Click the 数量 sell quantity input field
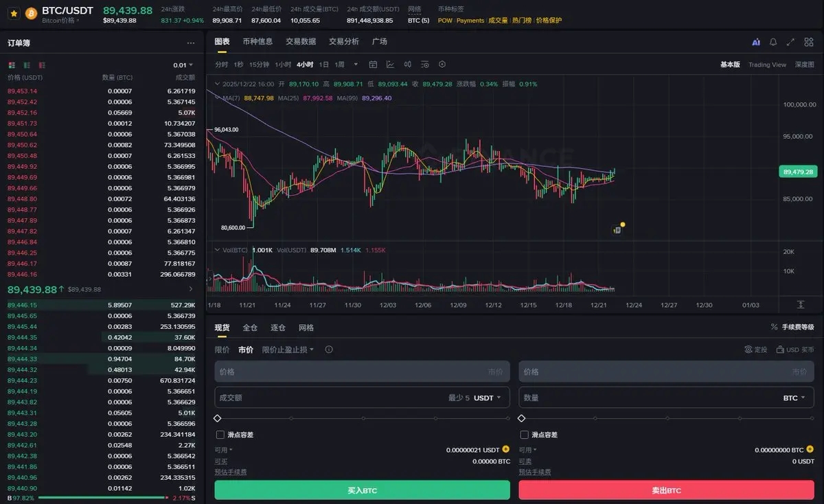Image resolution: width=824 pixels, height=504 pixels. (x=666, y=398)
